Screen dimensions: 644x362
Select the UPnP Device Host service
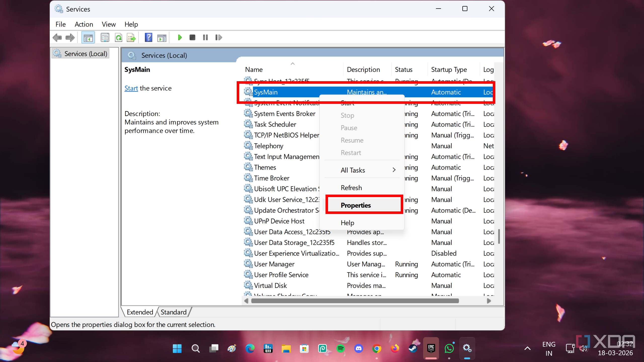pyautogui.click(x=279, y=221)
